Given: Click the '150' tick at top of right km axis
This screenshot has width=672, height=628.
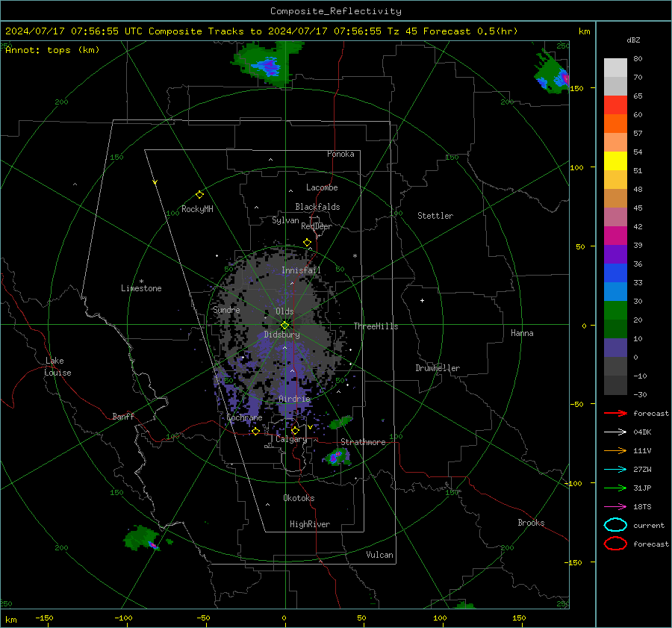Looking at the screenshot, I should 576,88.
